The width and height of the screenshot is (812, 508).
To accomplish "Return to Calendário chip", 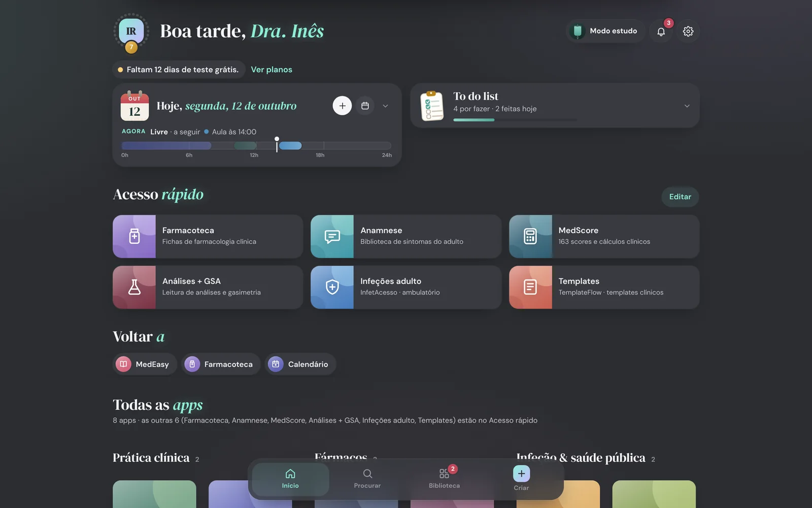I will (300, 364).
